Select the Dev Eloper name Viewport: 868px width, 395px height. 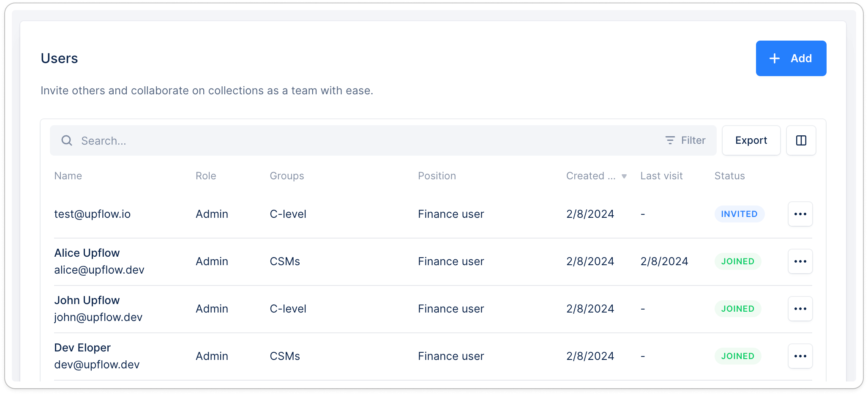tap(82, 348)
